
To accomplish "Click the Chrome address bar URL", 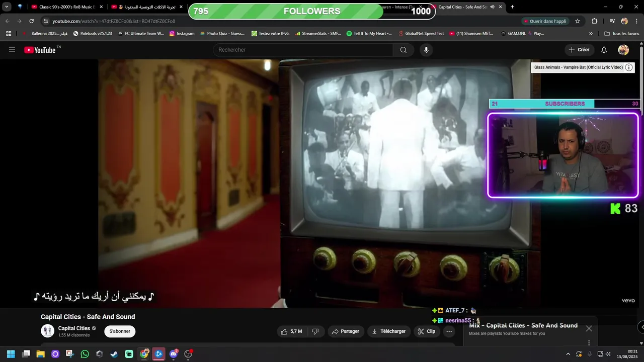I will 114,21.
